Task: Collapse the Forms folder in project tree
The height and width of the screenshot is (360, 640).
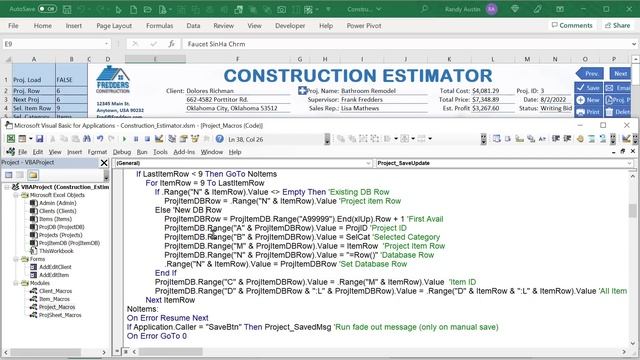Action: point(16,259)
